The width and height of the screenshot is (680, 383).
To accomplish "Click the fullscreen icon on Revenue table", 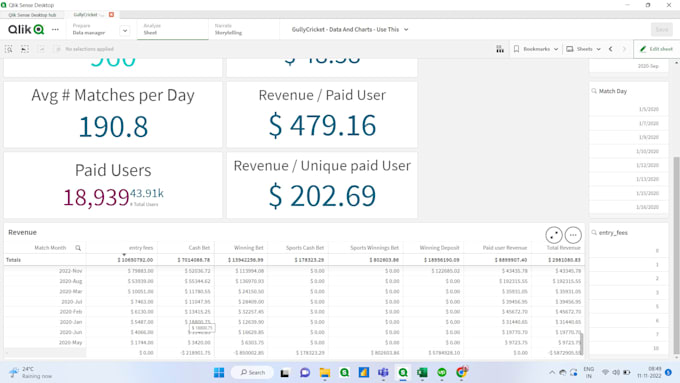I will pos(554,235).
